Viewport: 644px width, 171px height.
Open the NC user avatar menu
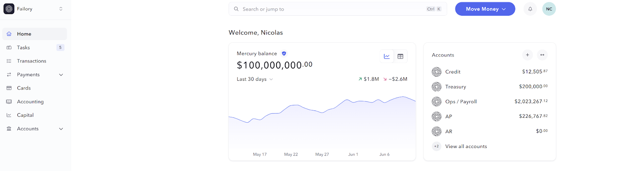click(x=549, y=9)
